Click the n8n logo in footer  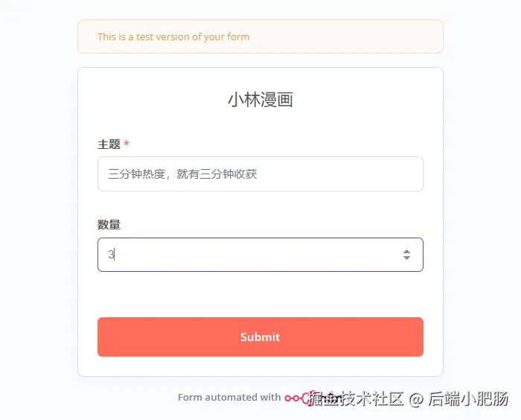pos(295,398)
